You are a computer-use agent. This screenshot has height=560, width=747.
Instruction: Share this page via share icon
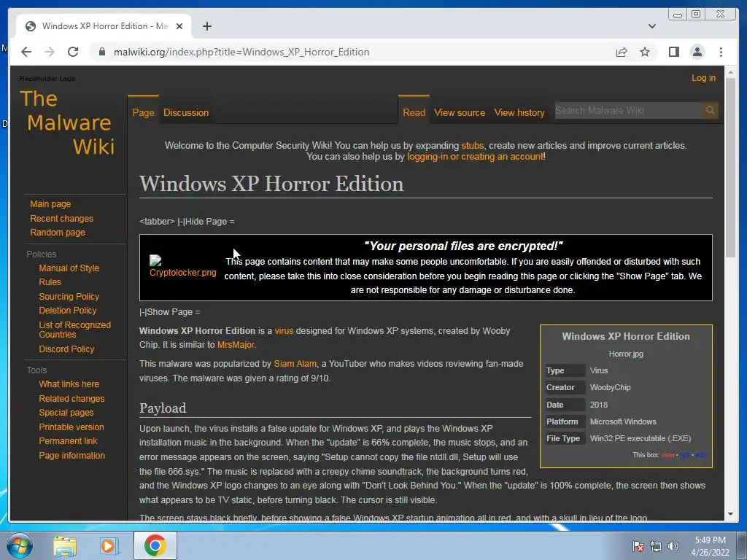click(x=622, y=52)
